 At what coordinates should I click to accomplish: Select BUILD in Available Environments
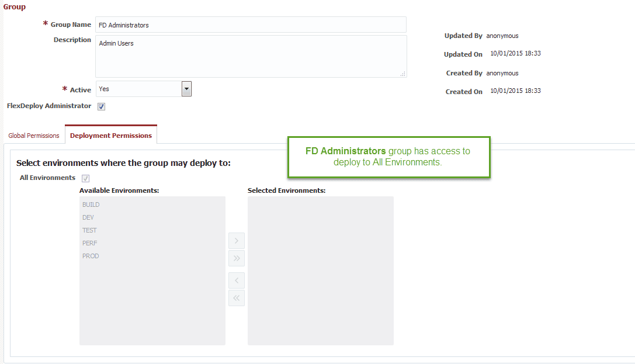(91, 204)
